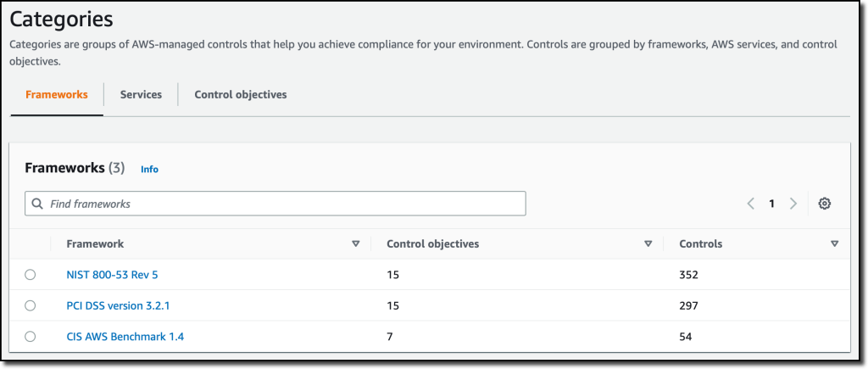
Task: Select PCI DSS version 3.2.1 radio button
Action: 31,305
